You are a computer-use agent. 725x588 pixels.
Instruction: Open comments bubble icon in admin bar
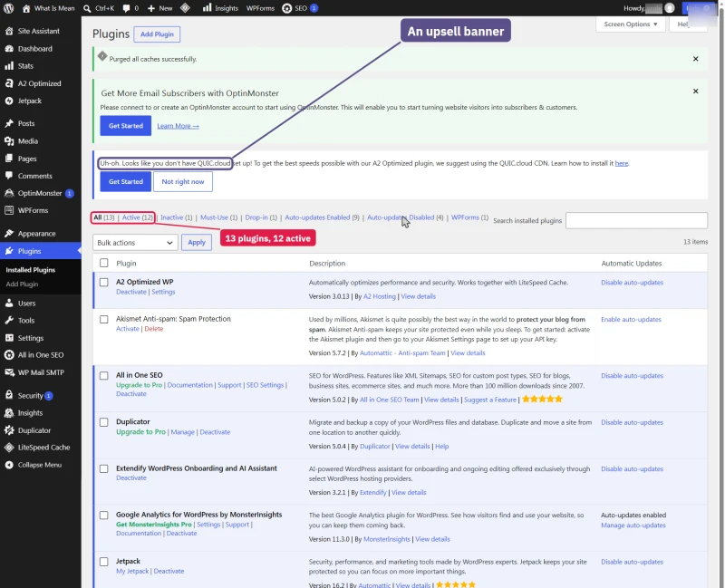126,8
